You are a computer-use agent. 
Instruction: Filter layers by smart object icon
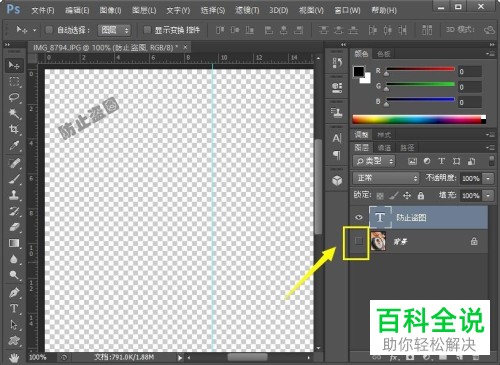point(471,161)
